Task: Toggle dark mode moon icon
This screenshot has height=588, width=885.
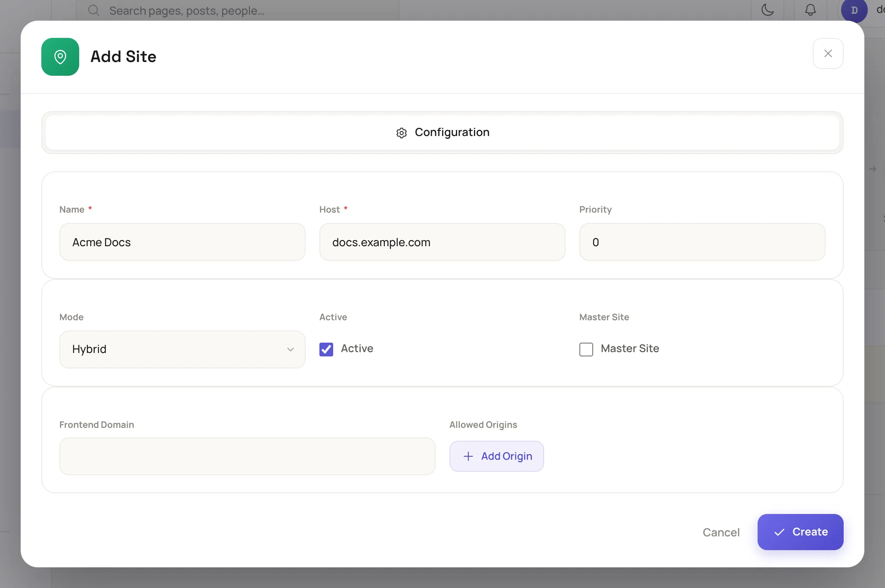Action: click(x=768, y=9)
